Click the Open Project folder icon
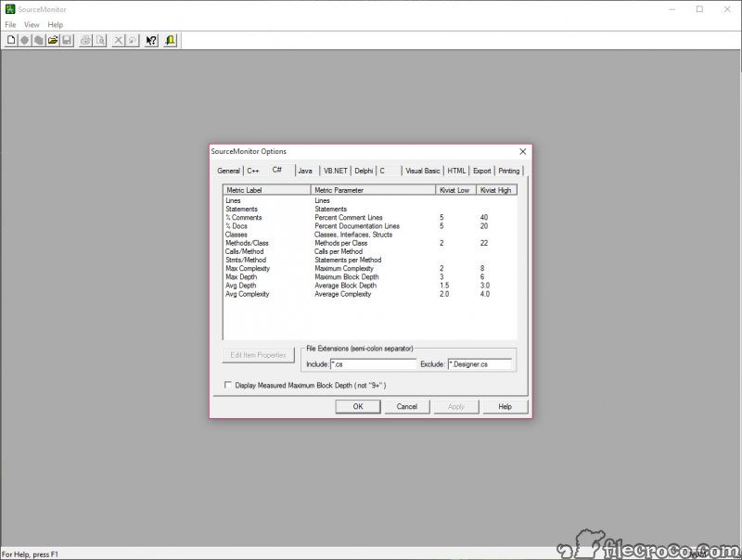742x560 pixels. [53, 40]
